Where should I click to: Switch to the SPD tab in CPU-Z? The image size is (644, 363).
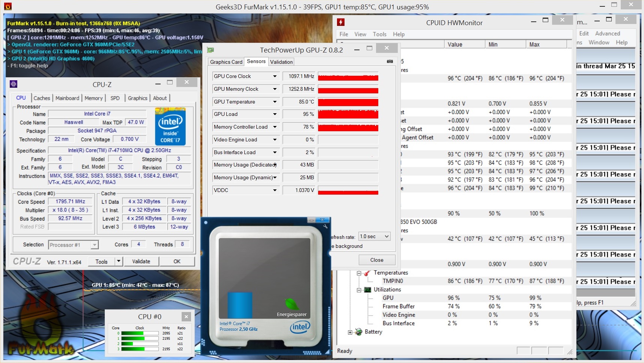pyautogui.click(x=115, y=98)
